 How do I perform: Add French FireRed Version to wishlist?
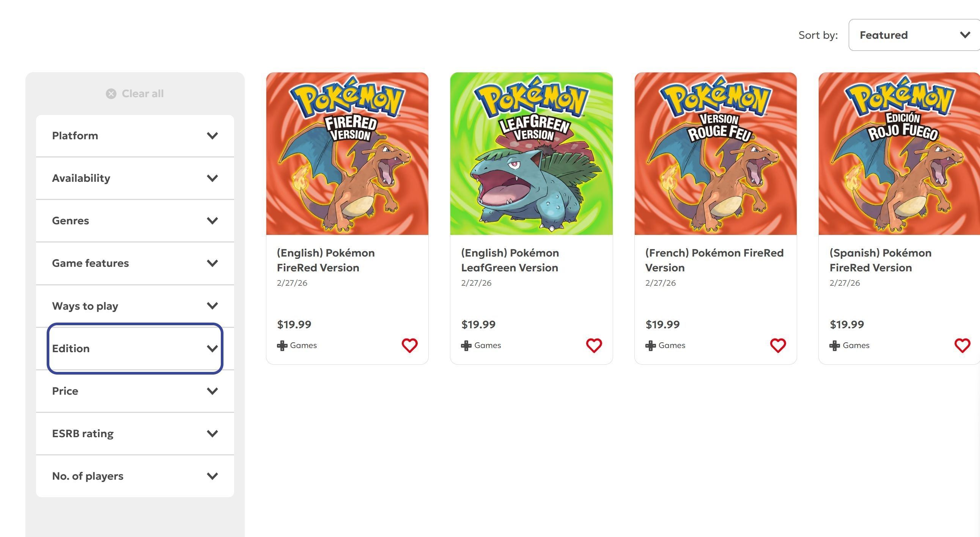pos(778,346)
